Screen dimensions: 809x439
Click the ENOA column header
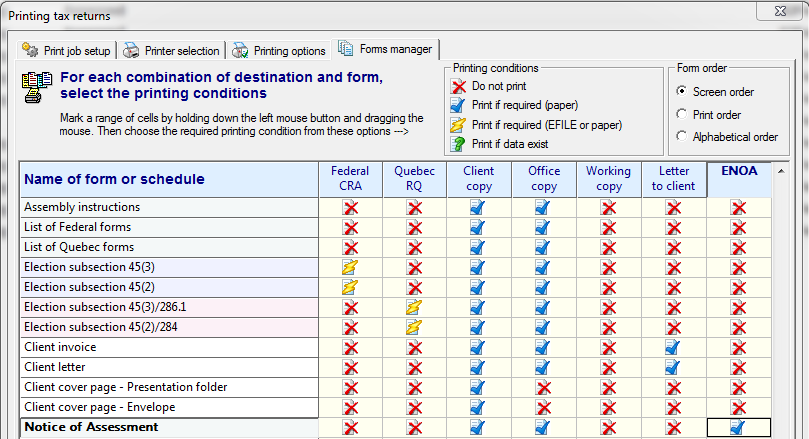(738, 172)
